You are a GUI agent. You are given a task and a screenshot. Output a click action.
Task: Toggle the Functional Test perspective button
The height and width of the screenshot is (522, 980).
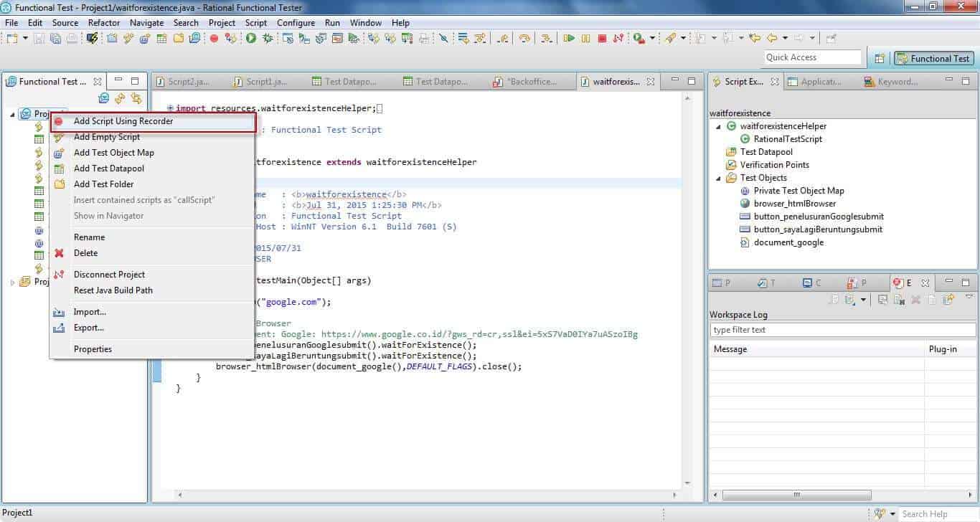(x=933, y=59)
